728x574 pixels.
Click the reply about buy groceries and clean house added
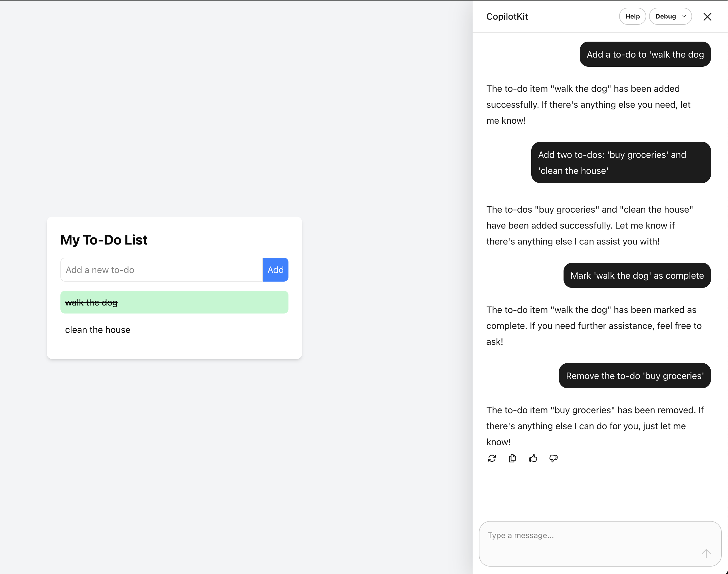[589, 225]
